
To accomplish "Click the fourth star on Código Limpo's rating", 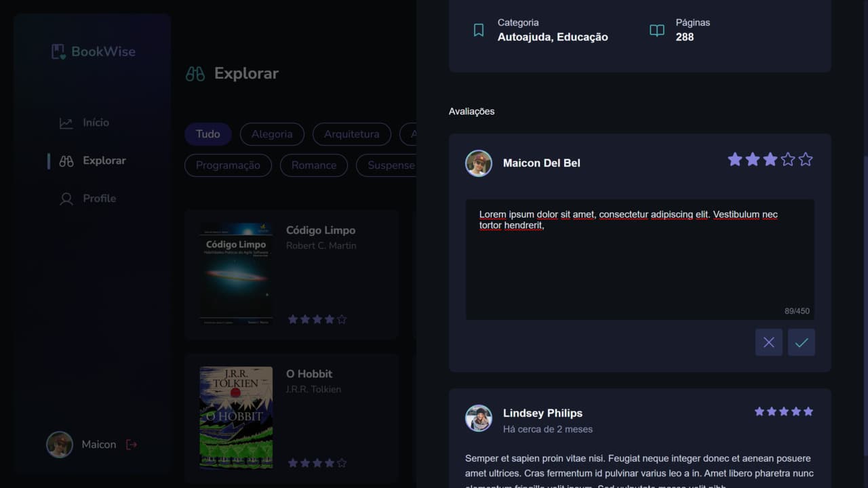I will coord(330,319).
